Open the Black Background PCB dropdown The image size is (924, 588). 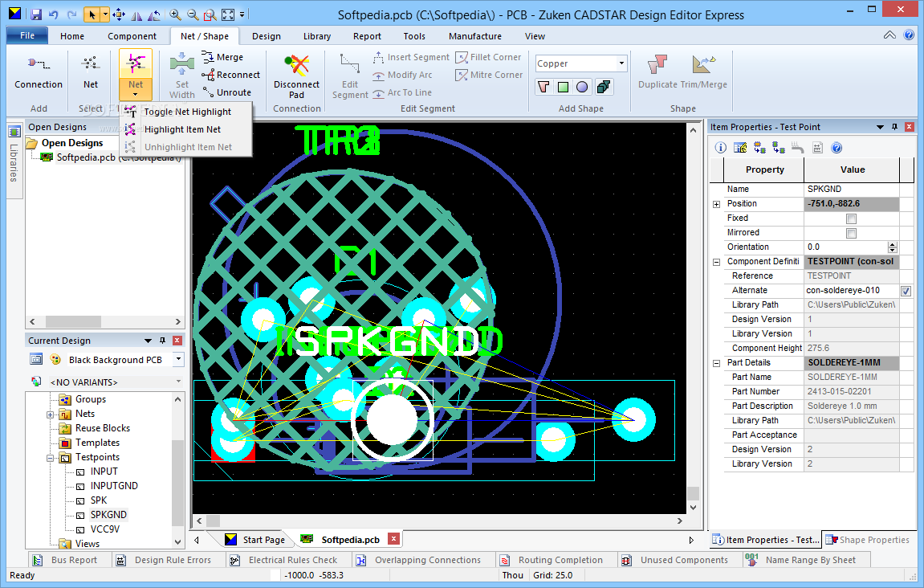point(178,359)
